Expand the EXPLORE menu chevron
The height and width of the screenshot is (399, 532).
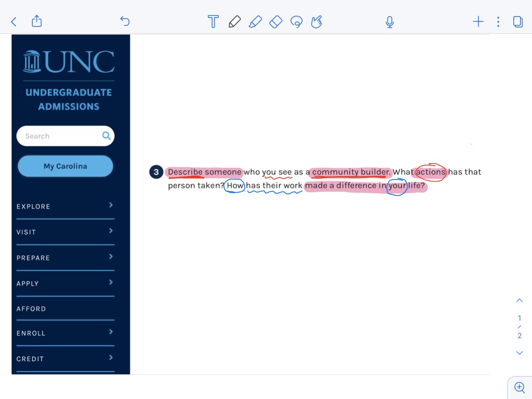tap(111, 205)
